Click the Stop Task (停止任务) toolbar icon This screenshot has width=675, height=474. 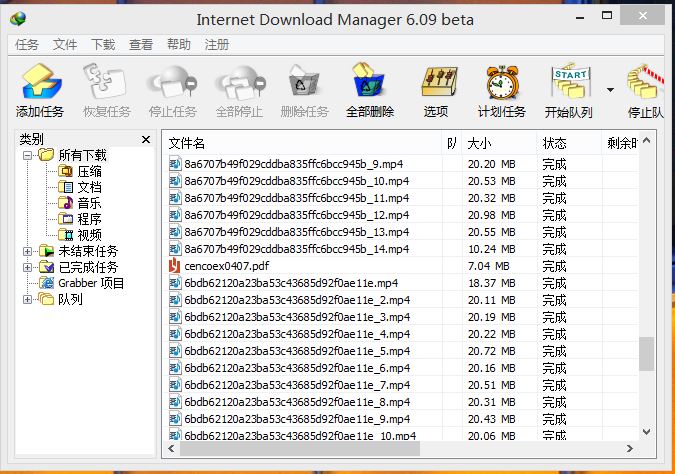pos(172,82)
